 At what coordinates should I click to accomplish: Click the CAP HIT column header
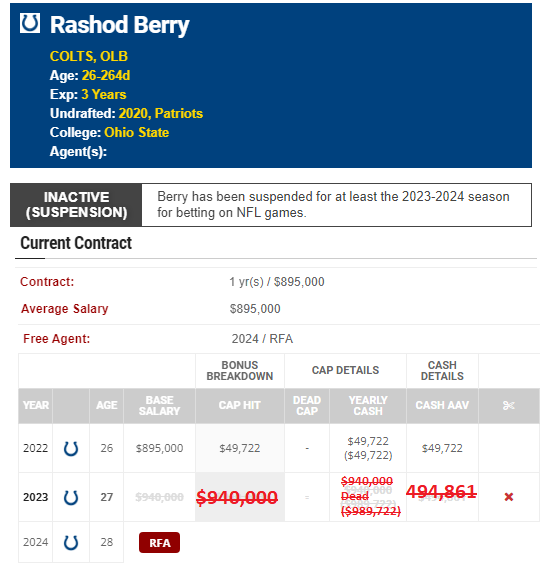tap(240, 405)
